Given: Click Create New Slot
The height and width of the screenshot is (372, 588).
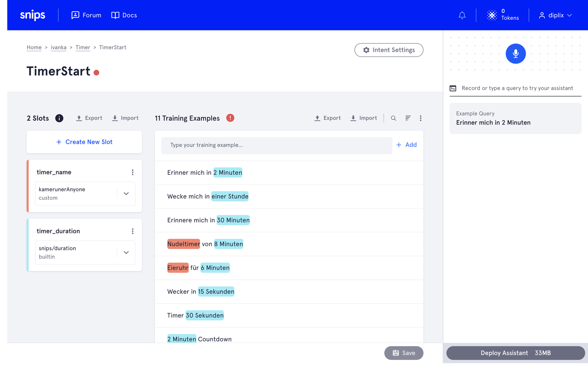Looking at the screenshot, I should click(x=84, y=142).
